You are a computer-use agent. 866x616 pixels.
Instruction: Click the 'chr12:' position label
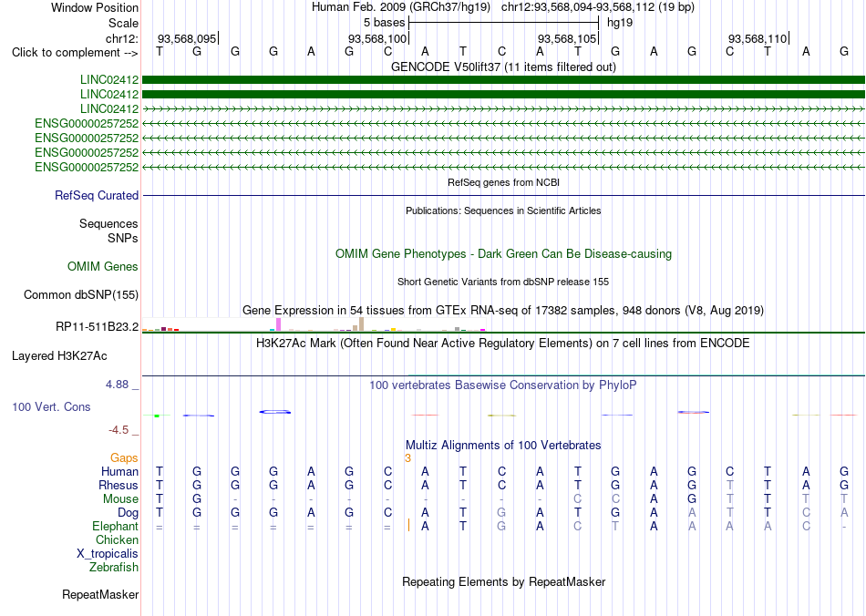point(122,38)
